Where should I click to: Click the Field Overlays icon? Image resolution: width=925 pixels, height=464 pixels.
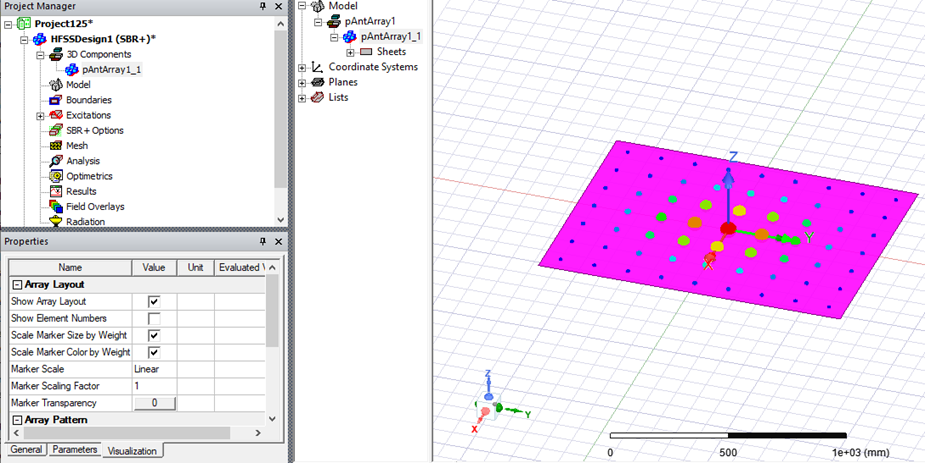[56, 207]
